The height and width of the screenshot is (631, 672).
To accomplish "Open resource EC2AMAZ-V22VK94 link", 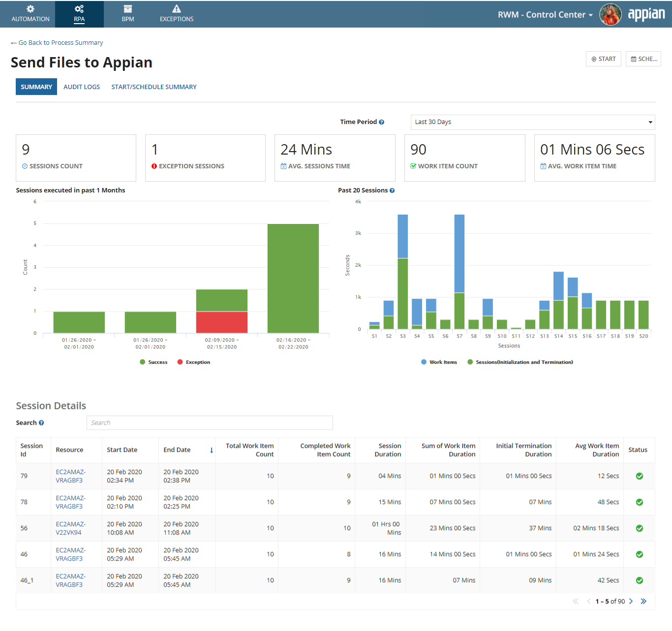I will click(70, 528).
